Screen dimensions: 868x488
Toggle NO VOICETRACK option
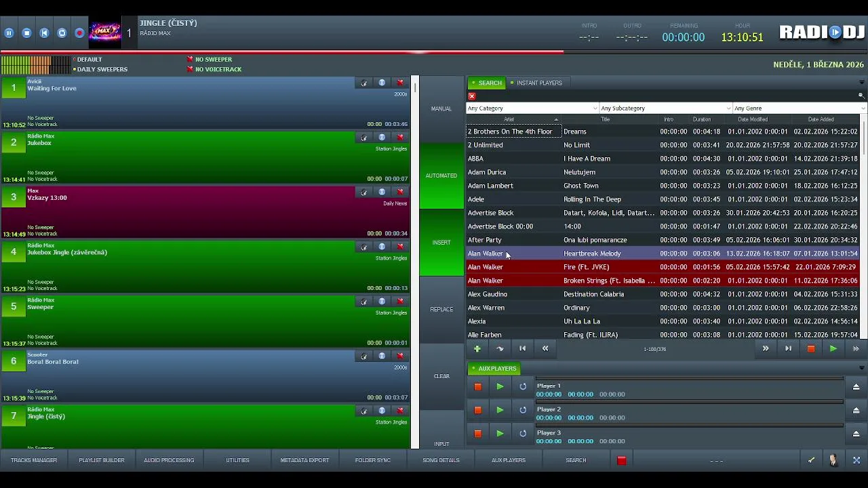[214, 69]
